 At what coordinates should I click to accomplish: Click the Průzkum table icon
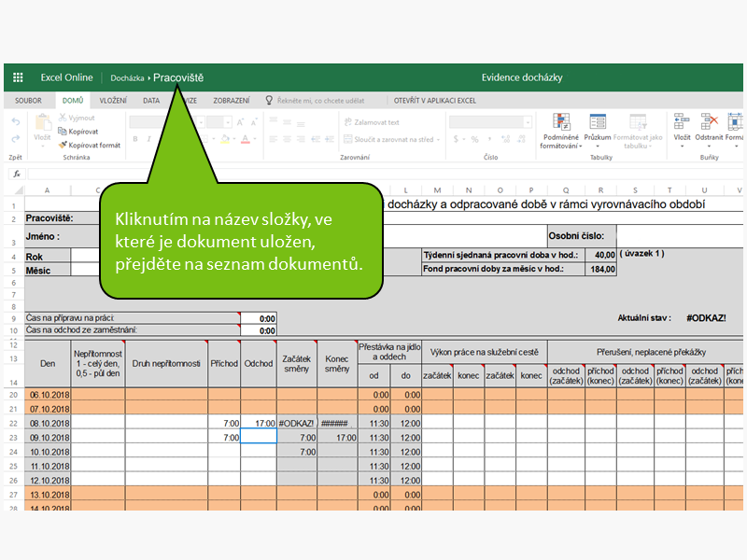[x=598, y=122]
